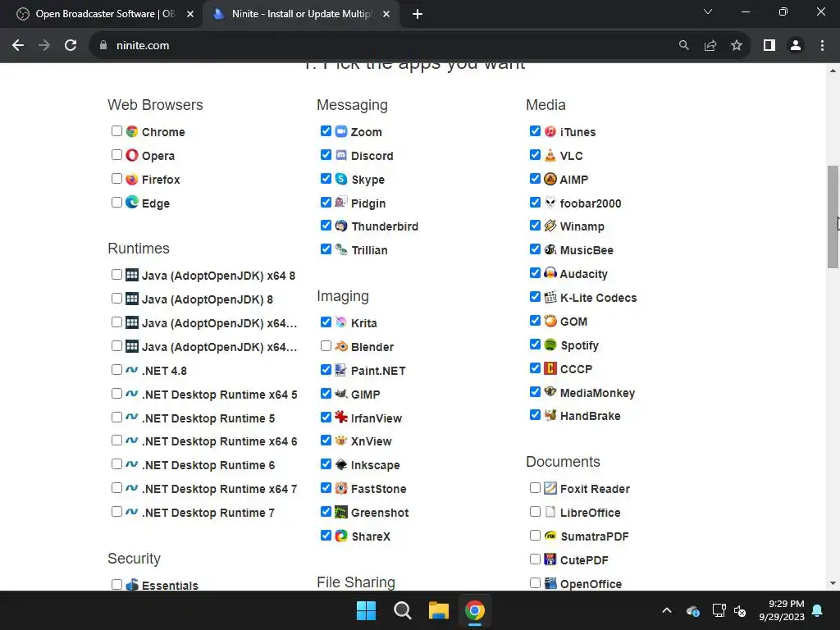This screenshot has width=840, height=630.
Task: Check the .NET 4.8 checkbox
Action: point(116,370)
